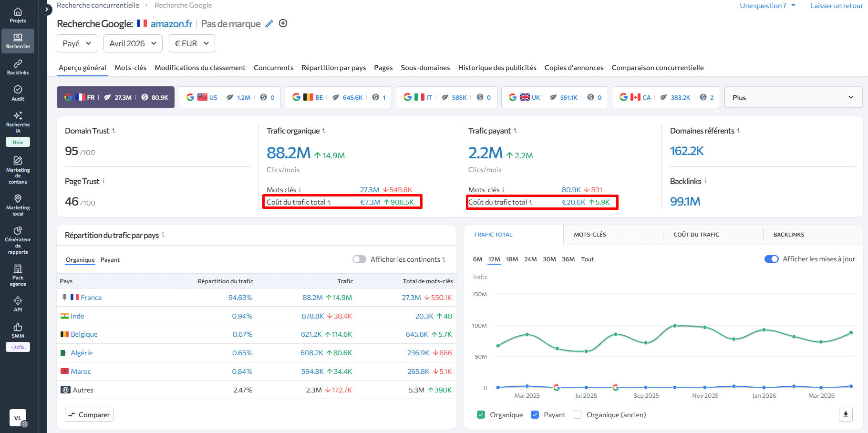This screenshot has height=433, width=868.
Task: Select Payant in traffic distribution
Action: pyautogui.click(x=110, y=260)
